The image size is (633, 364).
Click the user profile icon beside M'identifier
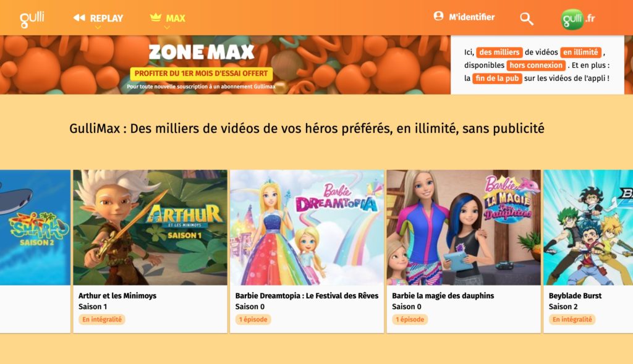[x=438, y=16]
